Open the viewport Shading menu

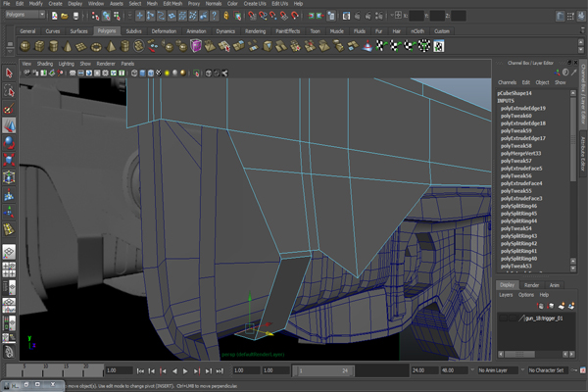coord(45,64)
